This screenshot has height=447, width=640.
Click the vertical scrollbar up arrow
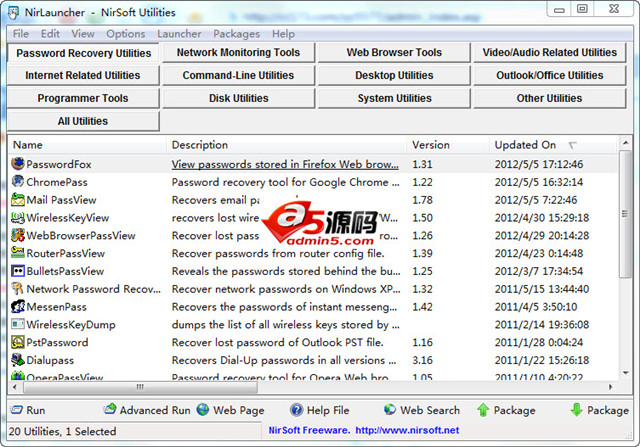click(625, 142)
